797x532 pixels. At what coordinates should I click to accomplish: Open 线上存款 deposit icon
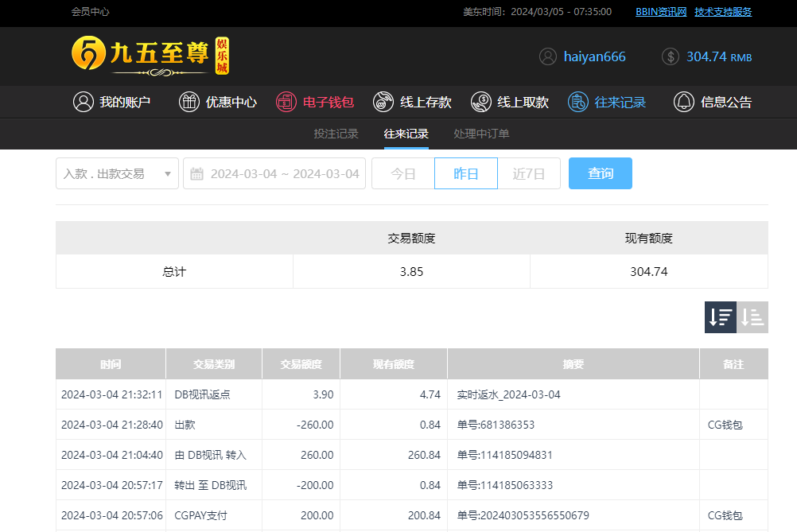click(x=383, y=102)
